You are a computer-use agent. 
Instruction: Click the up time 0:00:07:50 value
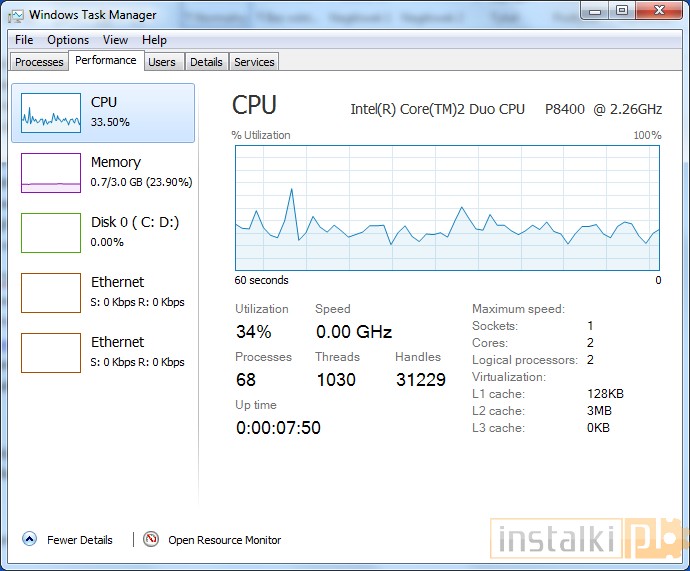(278, 428)
